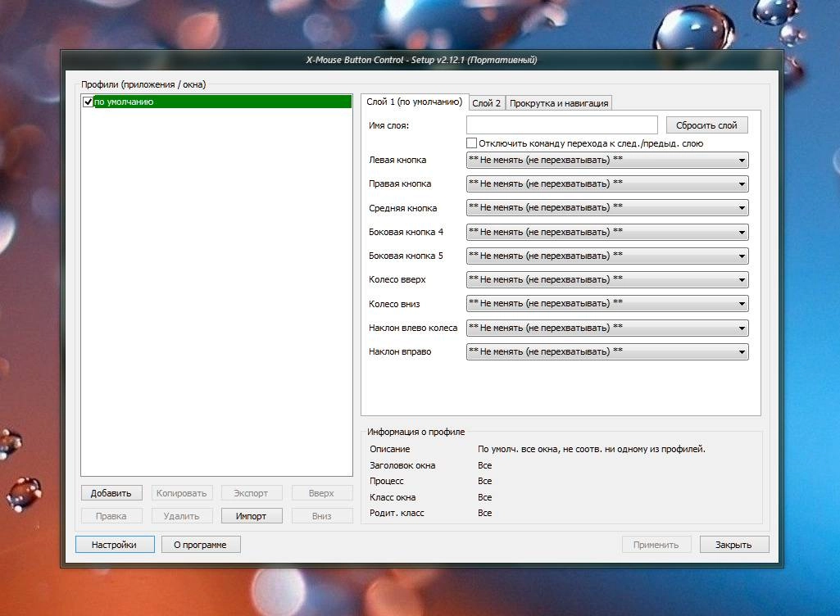Click the 'Имя слоя' input field
This screenshot has width=840, height=616.
[x=562, y=125]
